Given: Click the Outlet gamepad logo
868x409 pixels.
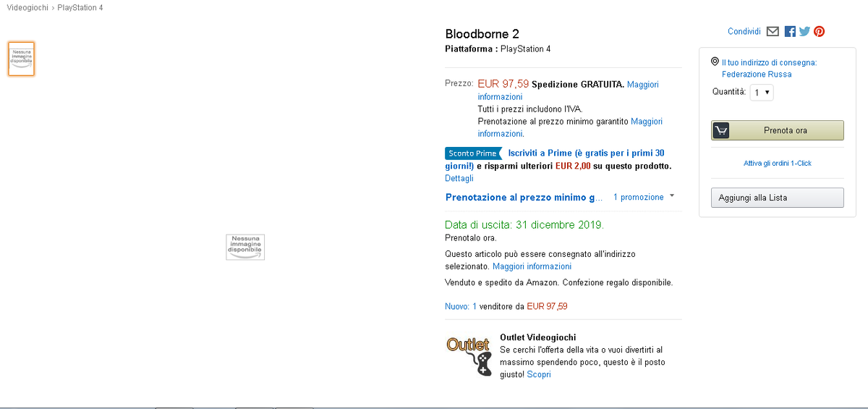Looking at the screenshot, I should tap(469, 355).
